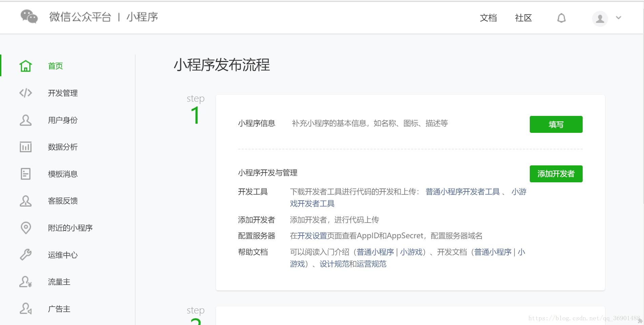Expand the account dropdown arrow
Image resolution: width=644 pixels, height=325 pixels.
click(x=619, y=18)
